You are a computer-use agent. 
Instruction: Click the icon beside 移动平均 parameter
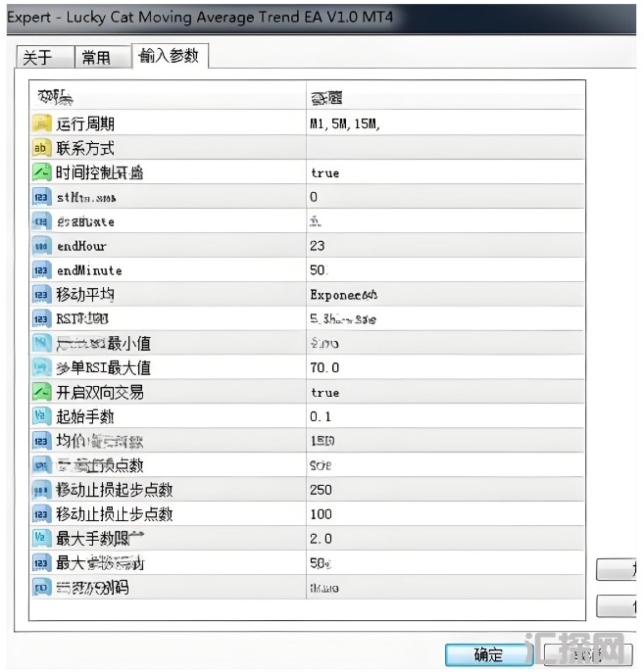(41, 295)
